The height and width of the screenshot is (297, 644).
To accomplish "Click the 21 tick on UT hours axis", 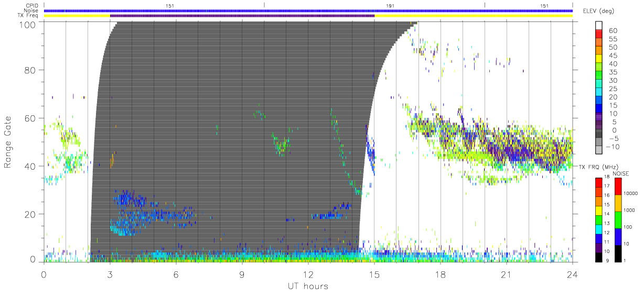I will [507, 274].
